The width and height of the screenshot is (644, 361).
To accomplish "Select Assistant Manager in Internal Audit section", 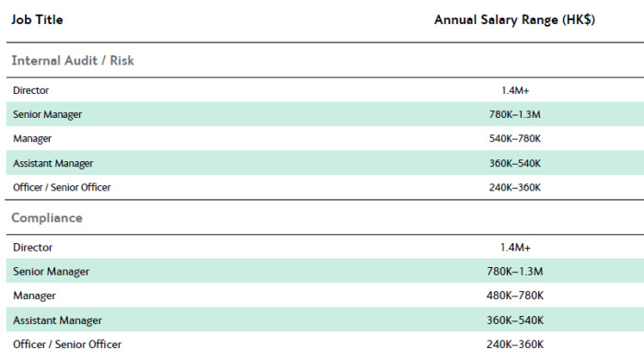I will point(53,164).
